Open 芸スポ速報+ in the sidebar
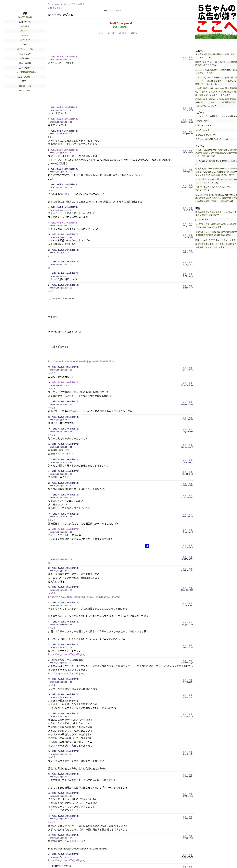 [x=25, y=68]
